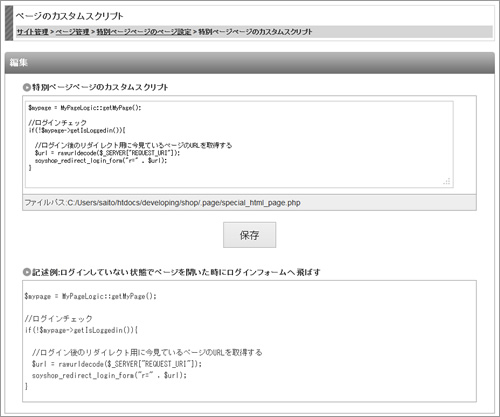Click the 編集 section header bar
The image size is (500, 417).
point(250,63)
